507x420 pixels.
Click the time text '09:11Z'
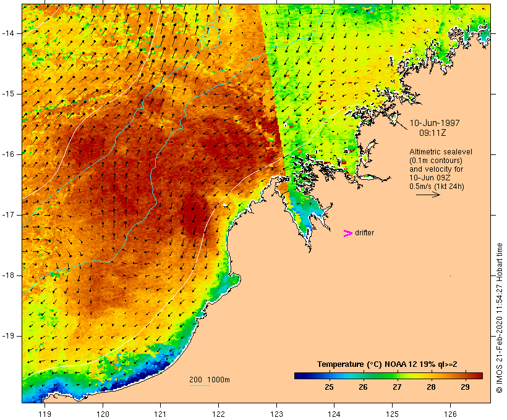pos(433,133)
